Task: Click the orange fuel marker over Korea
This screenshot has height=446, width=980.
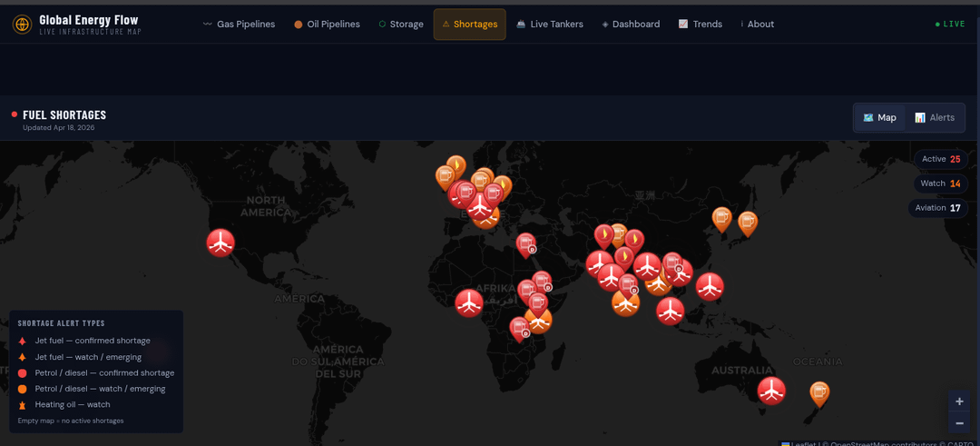Action: [721, 218]
